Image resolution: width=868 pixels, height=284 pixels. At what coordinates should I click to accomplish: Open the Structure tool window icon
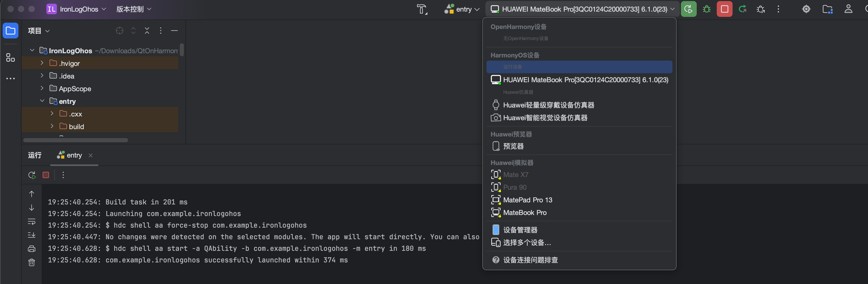[x=11, y=58]
